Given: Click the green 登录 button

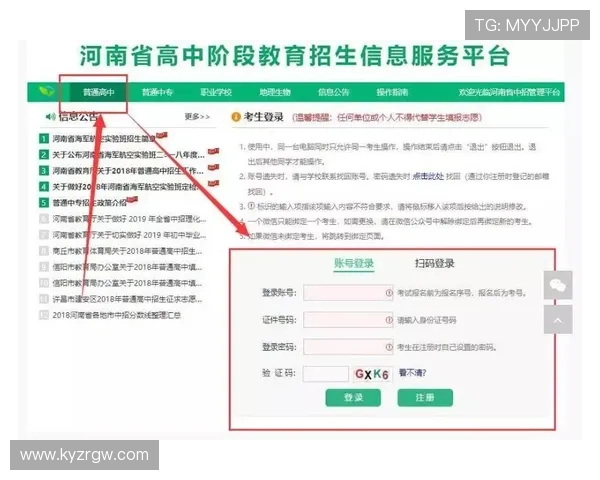Looking at the screenshot, I should [353, 398].
